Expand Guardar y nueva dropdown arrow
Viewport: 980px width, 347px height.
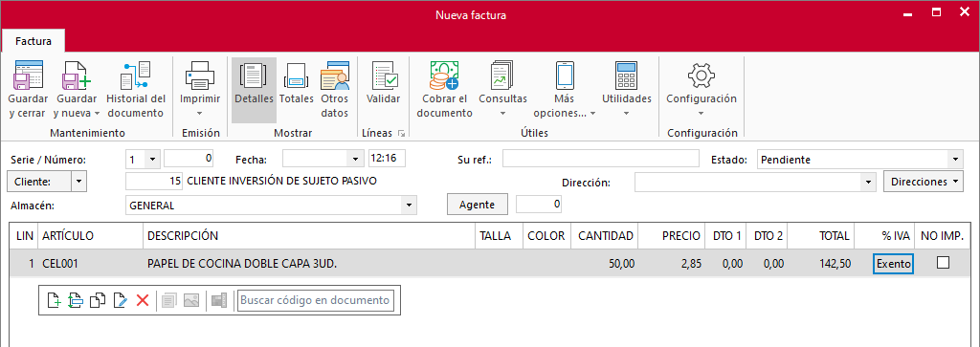pos(97,114)
